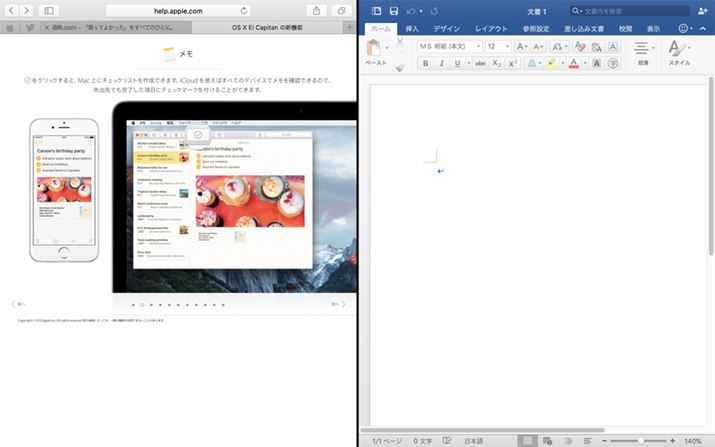
Task: Click the 1/1 ページ page count status
Action: pos(387,441)
